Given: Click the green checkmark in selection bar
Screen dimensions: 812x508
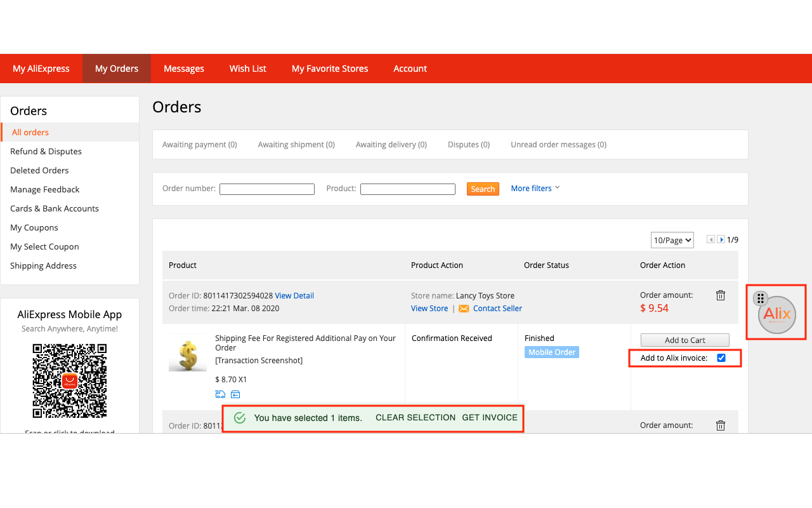Looking at the screenshot, I should pyautogui.click(x=240, y=418).
